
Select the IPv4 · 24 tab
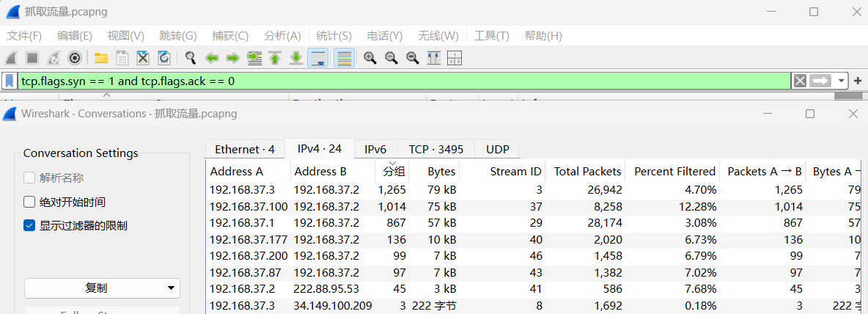point(320,148)
